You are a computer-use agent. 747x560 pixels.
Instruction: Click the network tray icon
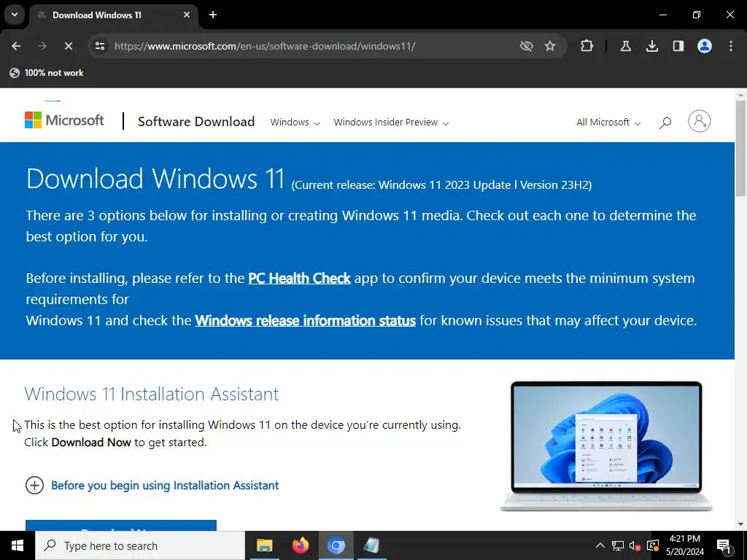tap(618, 545)
